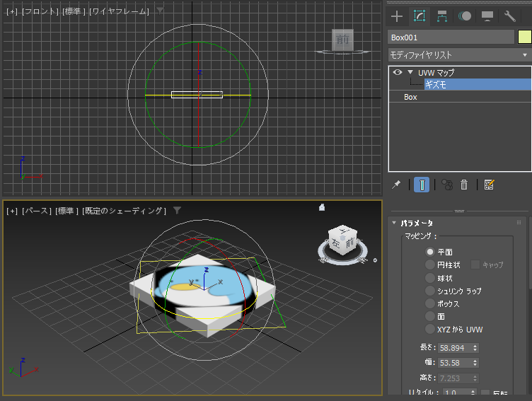Image resolution: width=532 pixels, height=401 pixels.
Task: Select the 面 mapping radio button
Action: [430, 316]
